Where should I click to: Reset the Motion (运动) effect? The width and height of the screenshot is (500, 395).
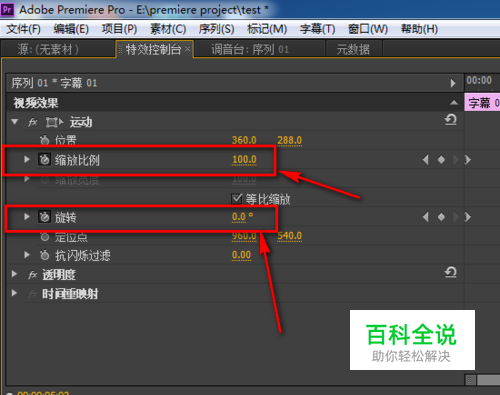click(x=451, y=120)
